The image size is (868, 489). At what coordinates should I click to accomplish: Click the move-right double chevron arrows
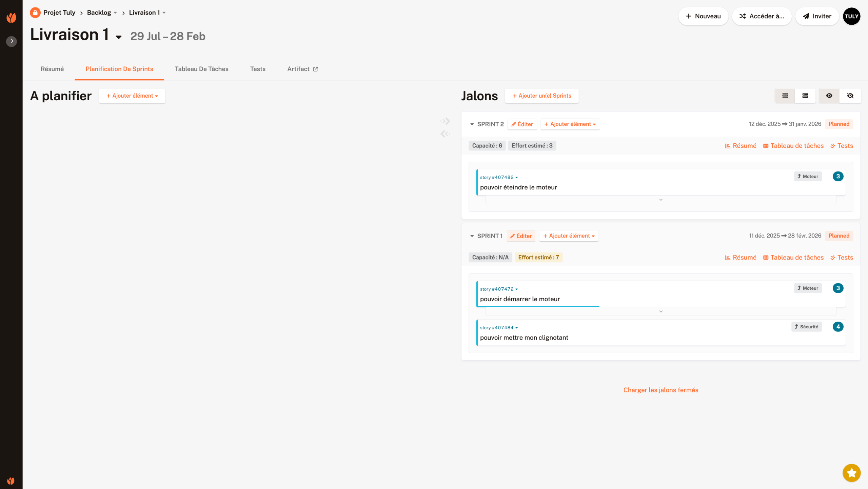pyautogui.click(x=445, y=121)
